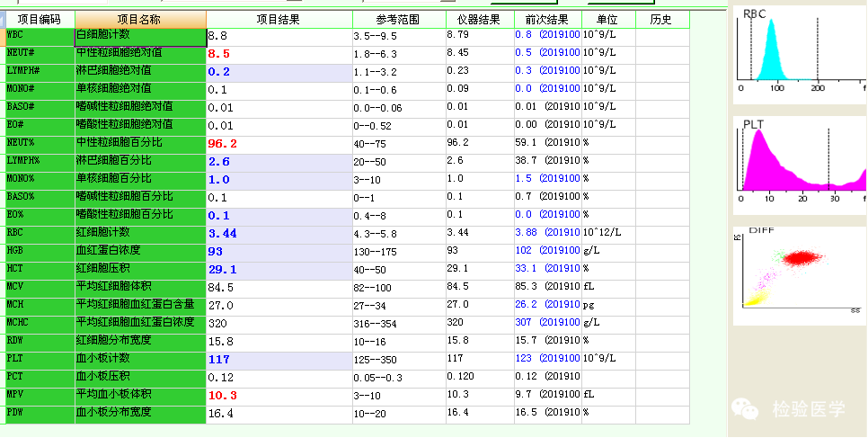The width and height of the screenshot is (868, 438).
Task: Click the 项目名称 column header
Action: 140,20
